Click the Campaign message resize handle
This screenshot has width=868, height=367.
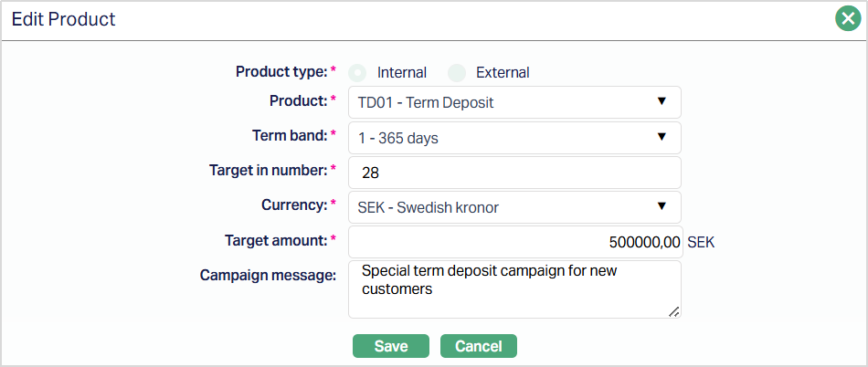pyautogui.click(x=673, y=311)
